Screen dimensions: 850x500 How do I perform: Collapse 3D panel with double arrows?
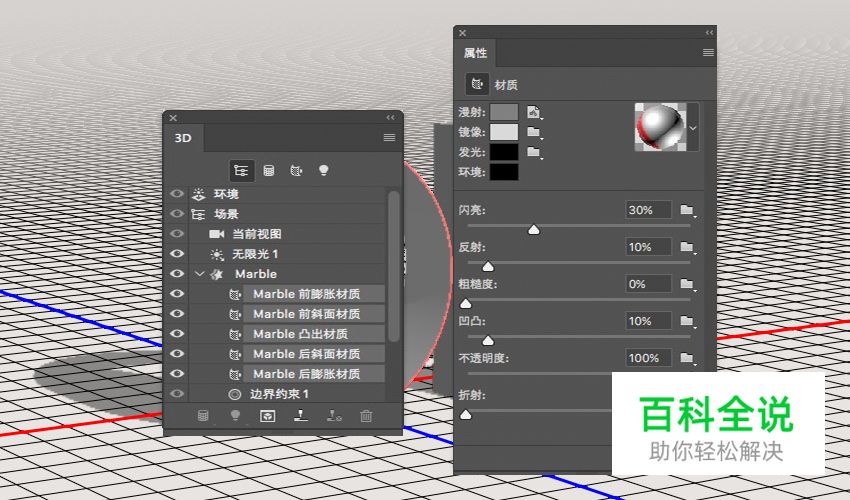tap(390, 118)
